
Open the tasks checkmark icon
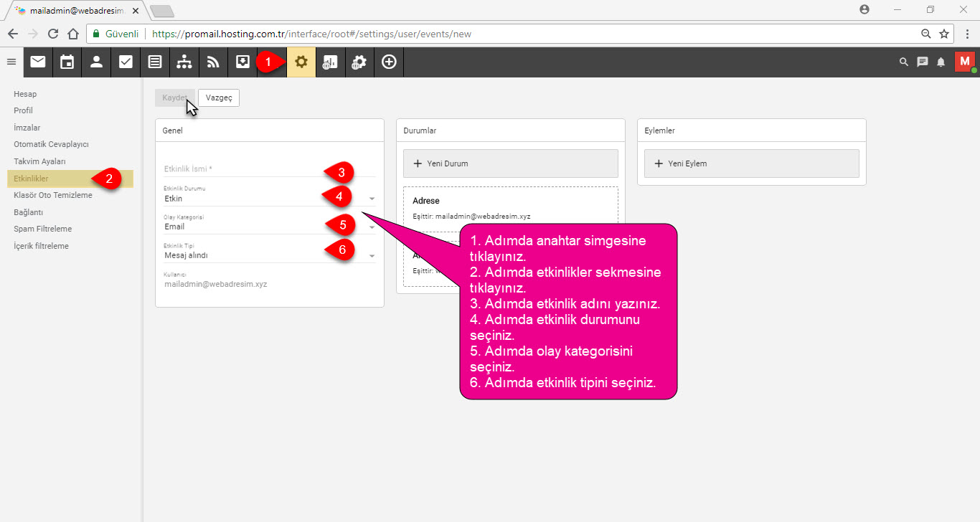(x=126, y=62)
